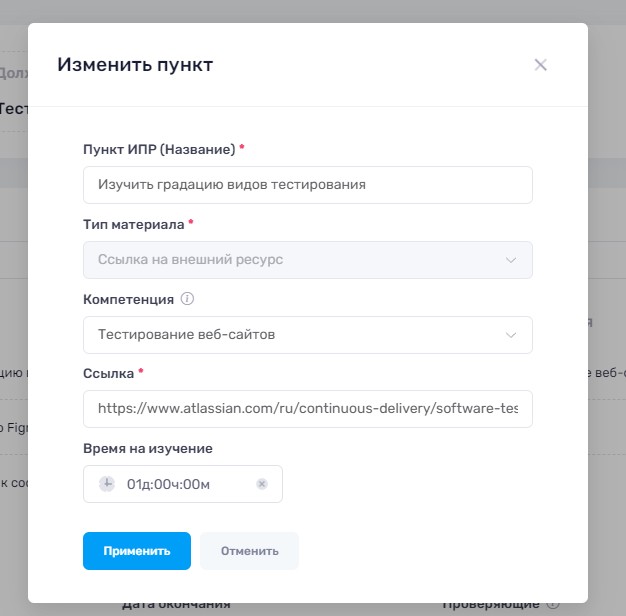Focus the Пункт ИПР name input
Image resolution: width=626 pixels, height=616 pixels.
click(x=307, y=185)
